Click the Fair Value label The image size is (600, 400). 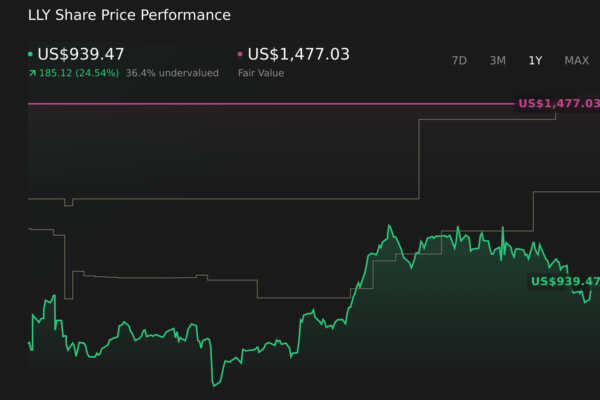click(x=260, y=73)
